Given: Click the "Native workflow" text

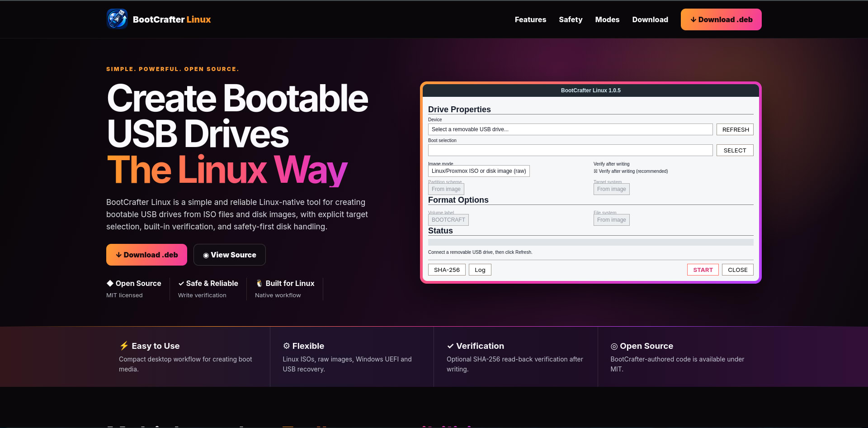Looking at the screenshot, I should (x=278, y=295).
